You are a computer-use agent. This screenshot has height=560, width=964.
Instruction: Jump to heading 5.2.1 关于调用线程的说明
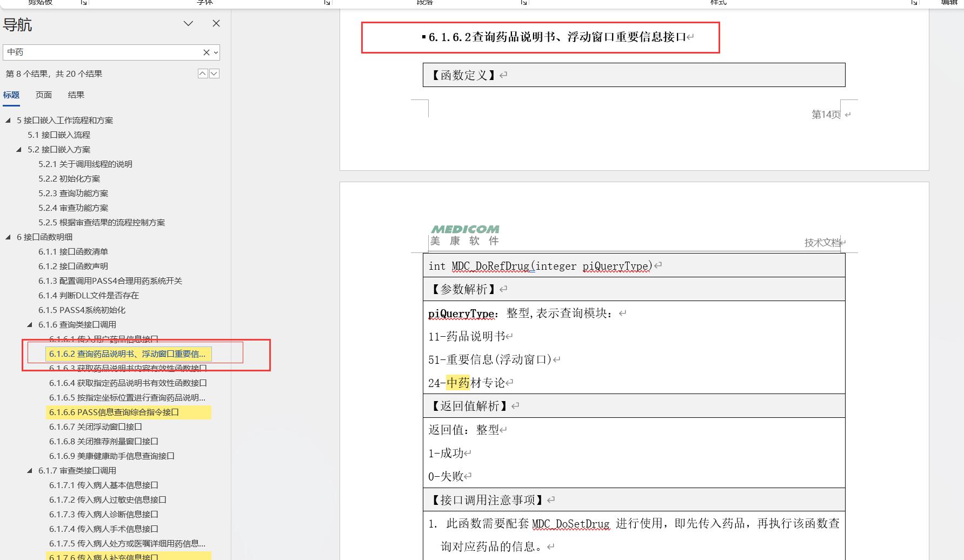(85, 164)
